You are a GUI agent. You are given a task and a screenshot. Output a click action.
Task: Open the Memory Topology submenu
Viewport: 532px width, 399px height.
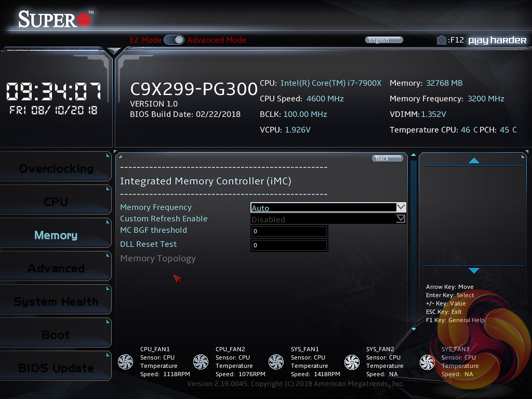point(158,259)
